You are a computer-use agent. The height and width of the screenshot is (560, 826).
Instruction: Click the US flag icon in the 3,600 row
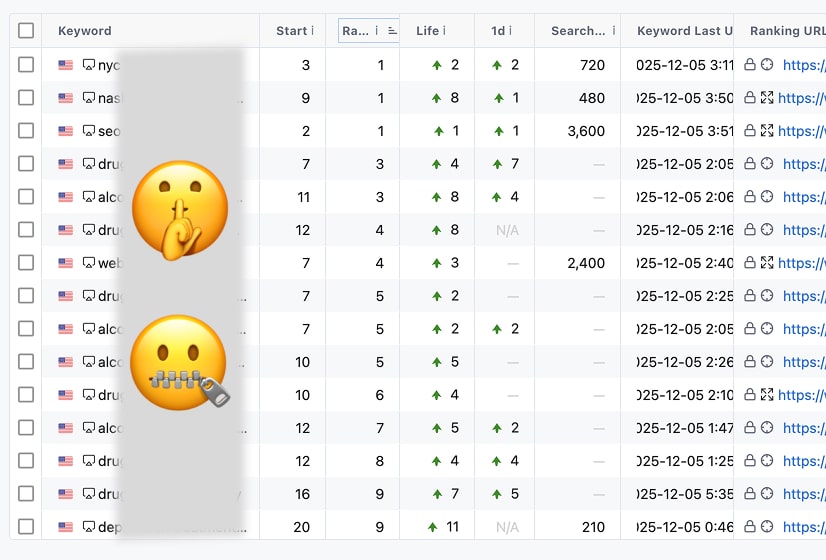click(x=66, y=131)
